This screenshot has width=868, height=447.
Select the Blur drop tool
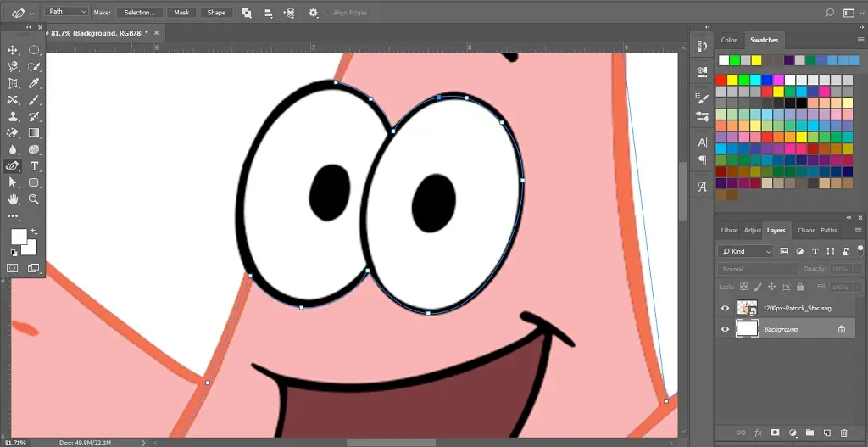point(13,149)
